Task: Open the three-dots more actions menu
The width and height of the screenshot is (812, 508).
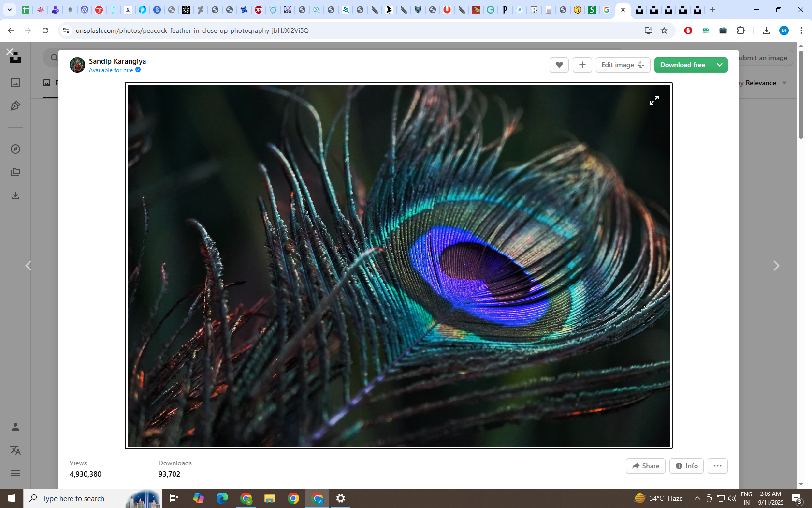Action: point(717,466)
